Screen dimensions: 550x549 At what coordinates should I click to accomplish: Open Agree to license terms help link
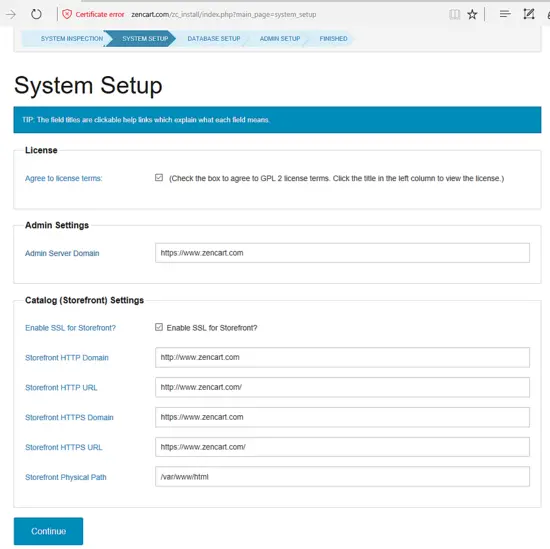tap(63, 178)
